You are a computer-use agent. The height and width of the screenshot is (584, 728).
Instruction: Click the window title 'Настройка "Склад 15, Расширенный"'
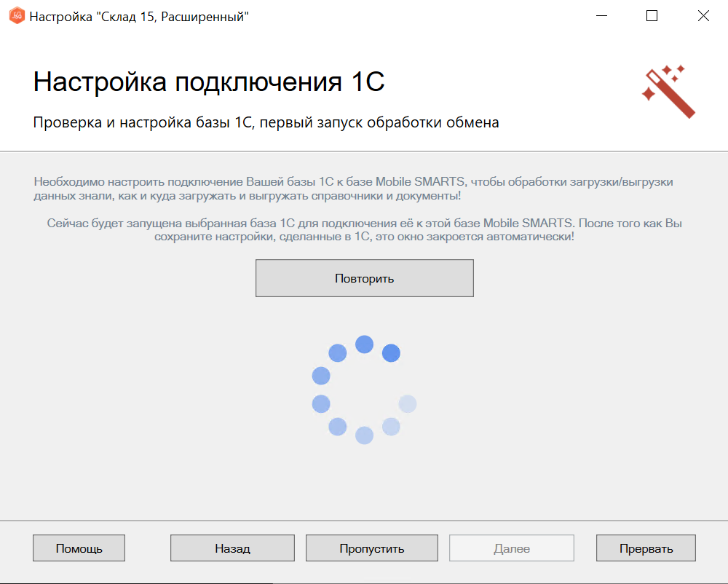tap(139, 17)
